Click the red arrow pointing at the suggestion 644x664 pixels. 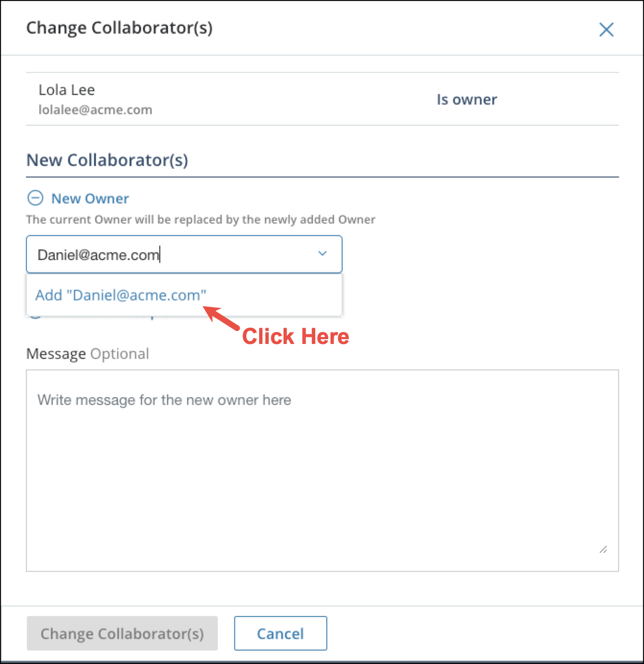(x=221, y=318)
